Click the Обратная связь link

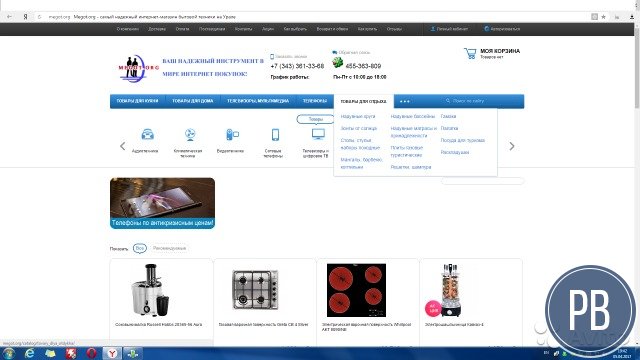tap(354, 53)
